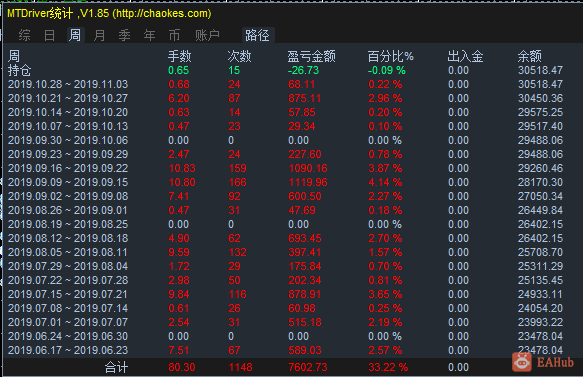The height and width of the screenshot is (377, 583).
Task: Click the 合计 total row label
Action: 116,367
